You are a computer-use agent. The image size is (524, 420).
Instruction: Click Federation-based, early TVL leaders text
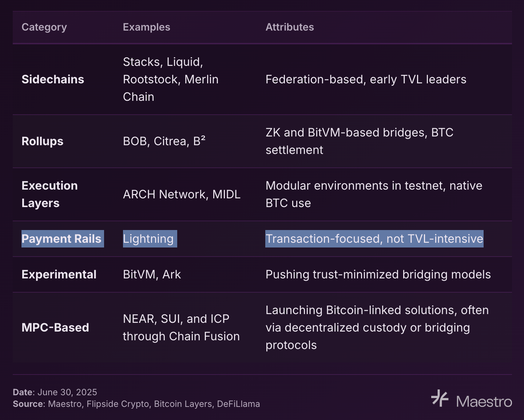pos(366,79)
